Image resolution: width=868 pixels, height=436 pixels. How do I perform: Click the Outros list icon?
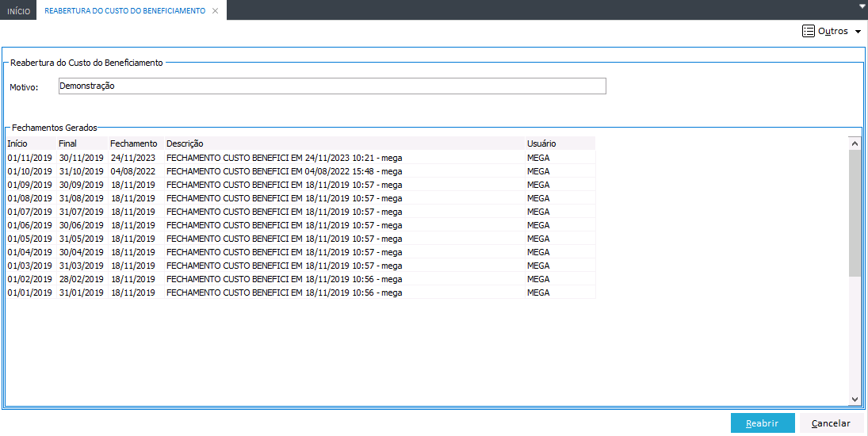pyautogui.click(x=809, y=31)
